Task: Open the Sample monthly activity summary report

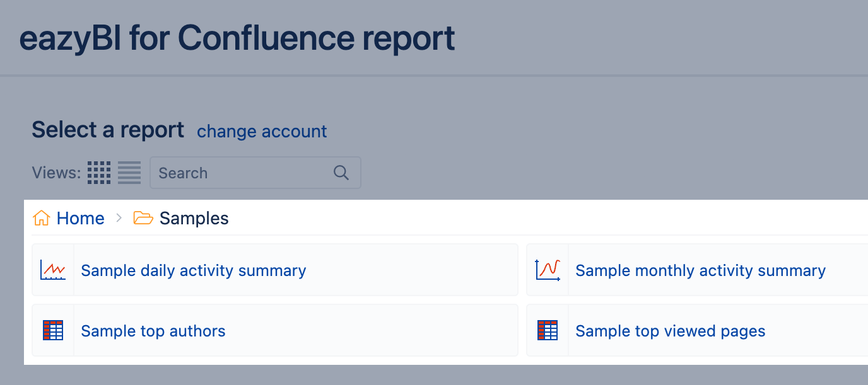Action: tap(700, 270)
